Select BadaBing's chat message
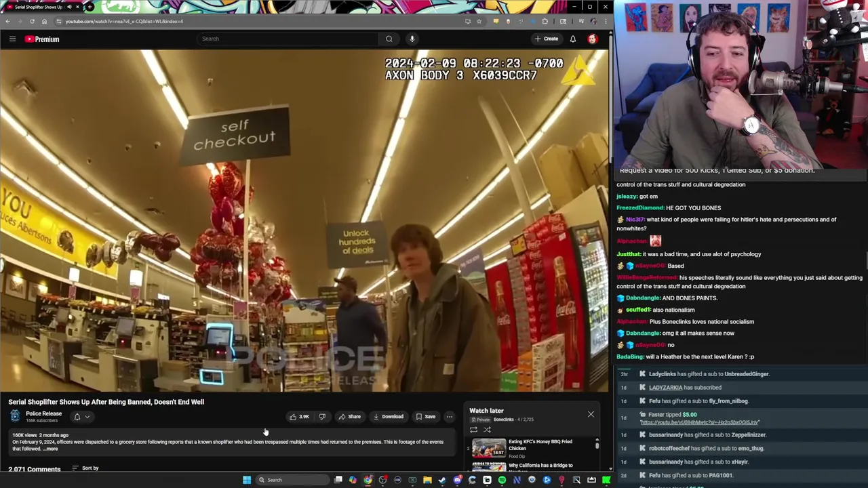Viewport: 868px width, 488px height. 685,357
